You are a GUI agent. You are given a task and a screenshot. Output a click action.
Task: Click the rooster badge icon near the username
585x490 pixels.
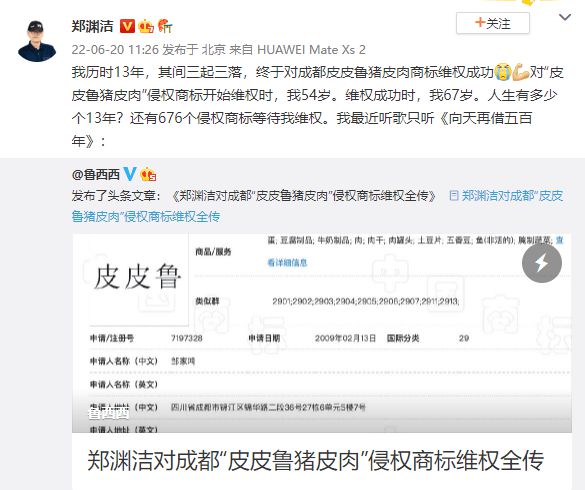tap(165, 26)
